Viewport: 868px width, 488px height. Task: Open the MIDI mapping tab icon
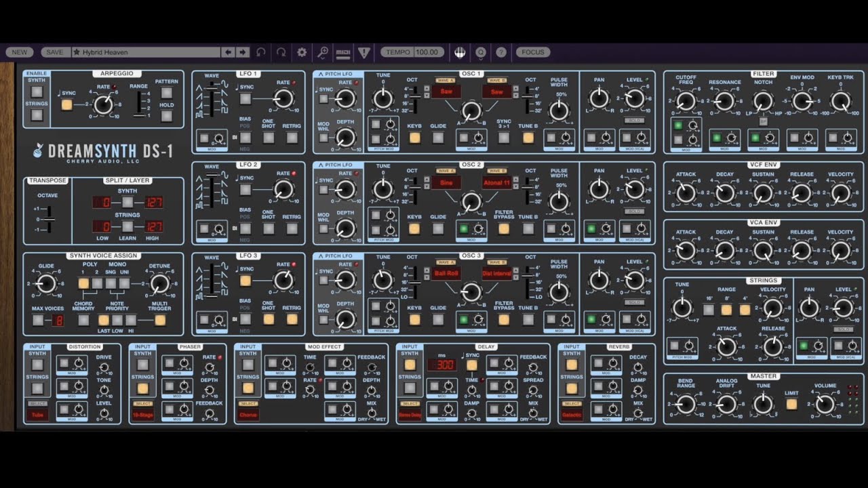(343, 52)
